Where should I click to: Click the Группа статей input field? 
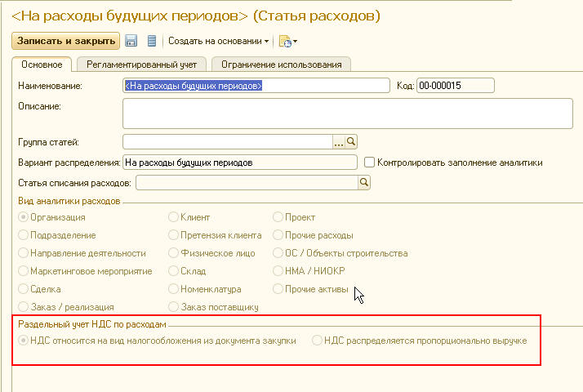pos(228,142)
